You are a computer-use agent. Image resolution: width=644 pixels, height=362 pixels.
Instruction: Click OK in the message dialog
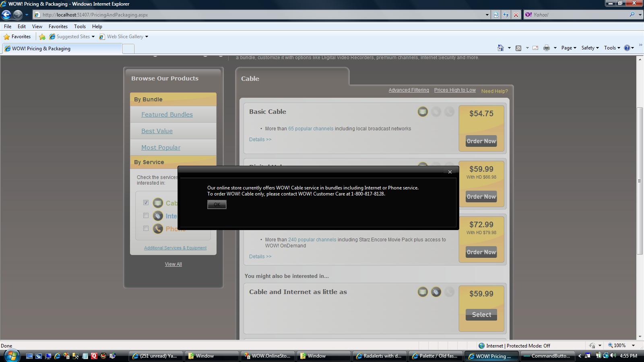tap(217, 204)
